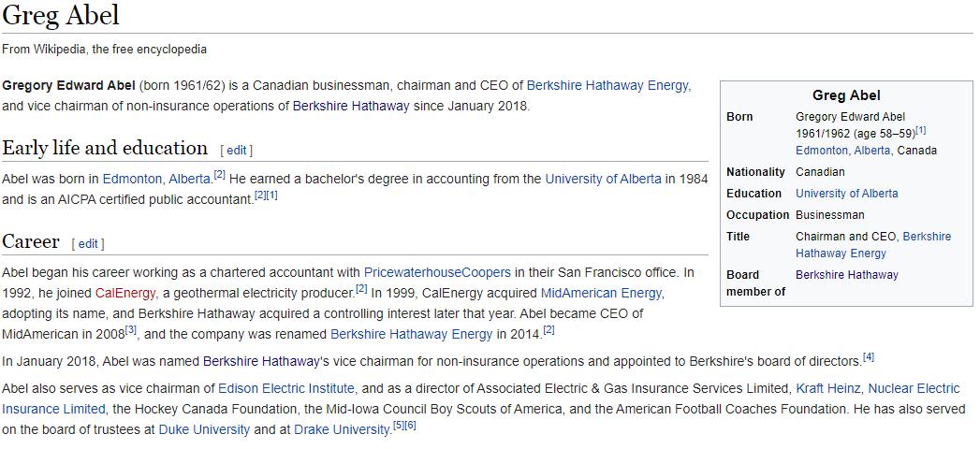Edit the Career section
This screenshot has width=980, height=449.
[88, 243]
